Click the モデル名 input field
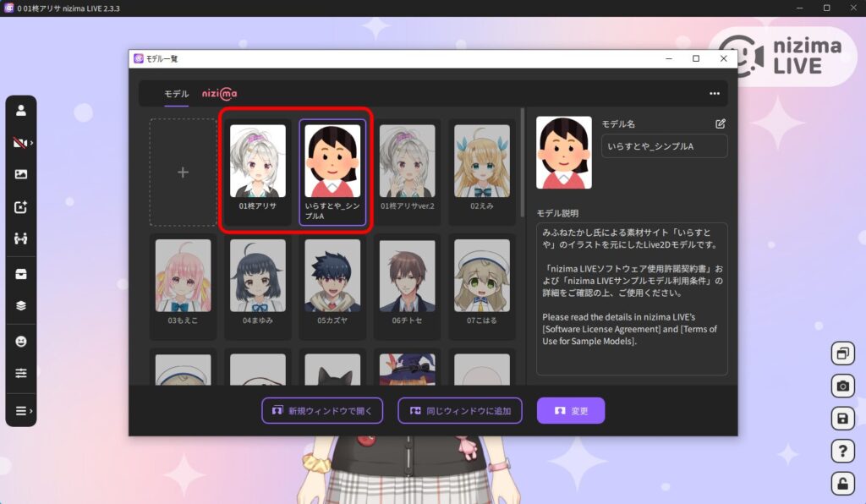 664,146
